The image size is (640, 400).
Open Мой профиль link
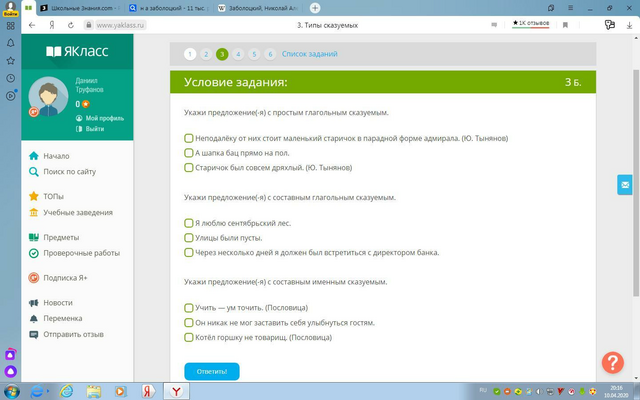100,118
